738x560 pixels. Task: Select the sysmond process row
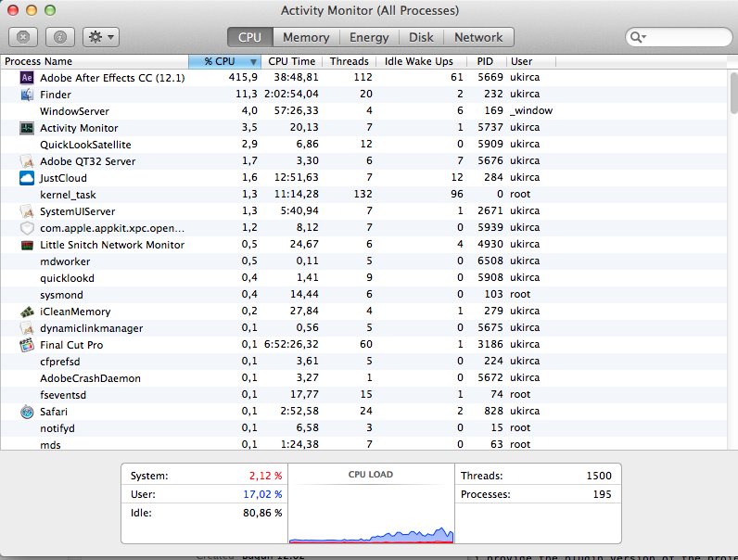pyautogui.click(x=363, y=295)
